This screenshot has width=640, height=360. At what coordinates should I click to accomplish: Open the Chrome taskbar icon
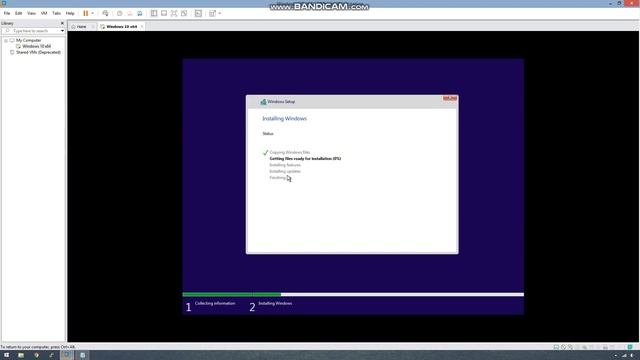point(36,355)
